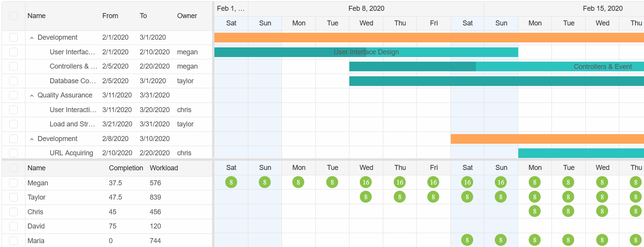Viewport: 644px width, 247px height.
Task: Click Taylor's Friday 8-hour workload badge
Action: pyautogui.click(x=433, y=197)
